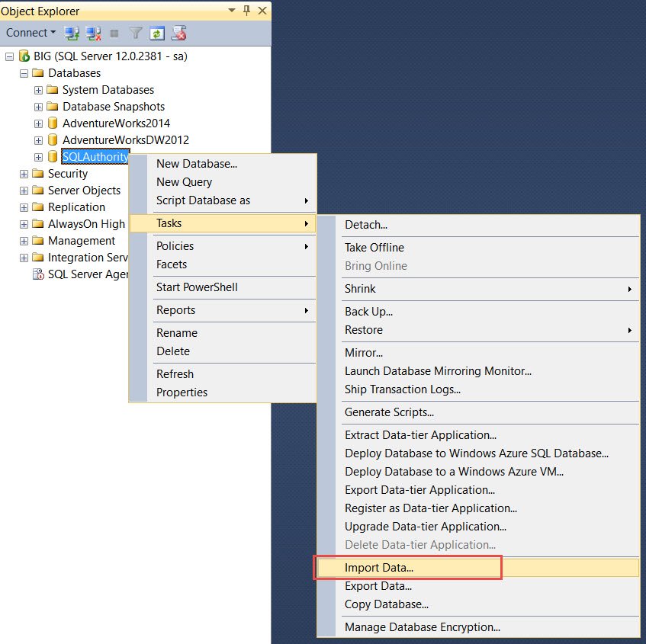Select the Server Objects tree item

click(84, 191)
